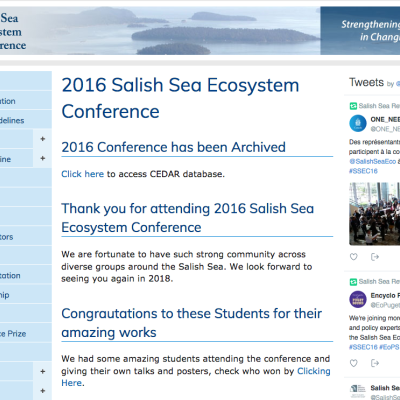Open #SSEC16 hashtag in ONE_NEB tweet

click(363, 171)
